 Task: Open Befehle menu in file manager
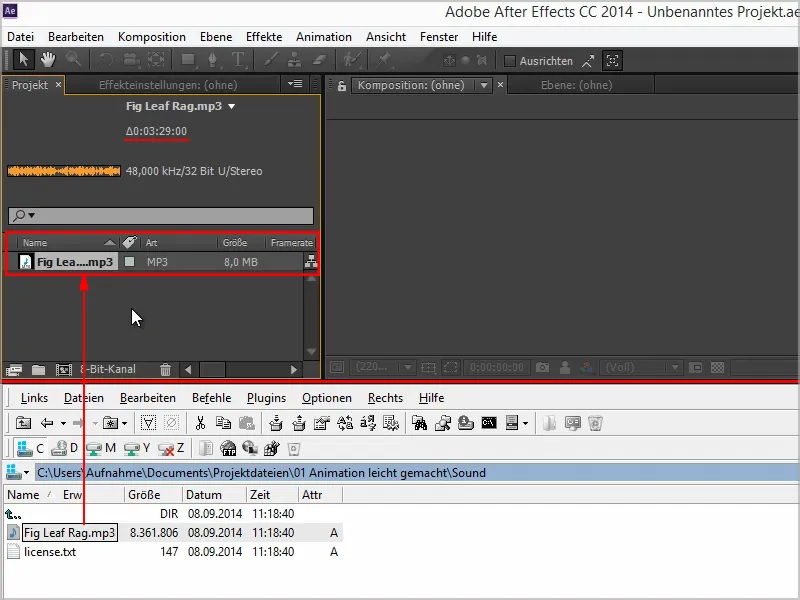coord(212,398)
